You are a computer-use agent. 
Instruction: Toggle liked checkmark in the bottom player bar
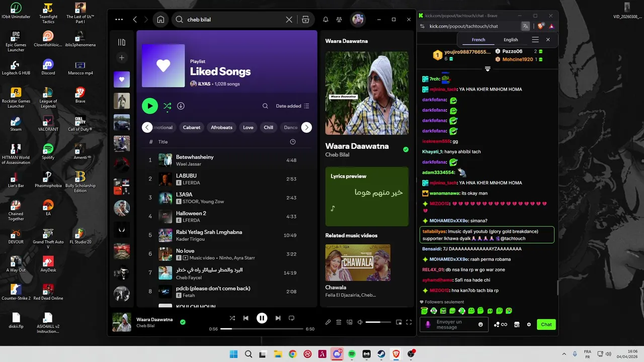pos(183,322)
